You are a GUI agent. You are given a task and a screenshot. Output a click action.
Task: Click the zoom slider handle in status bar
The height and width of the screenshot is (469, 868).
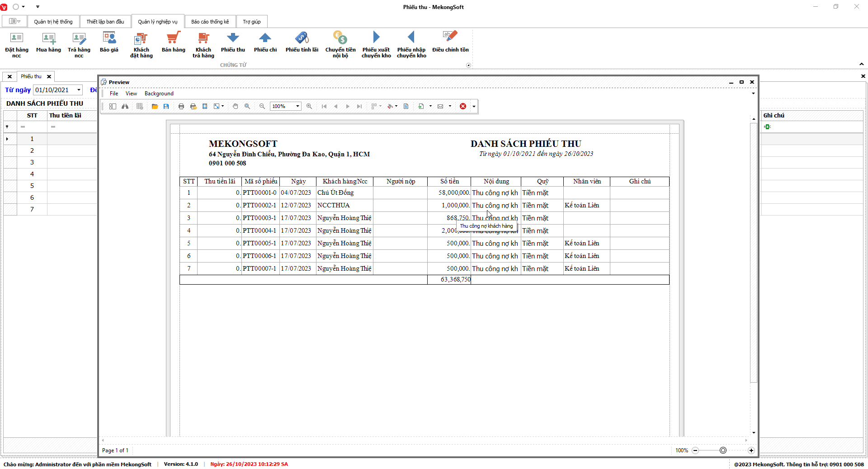point(723,450)
